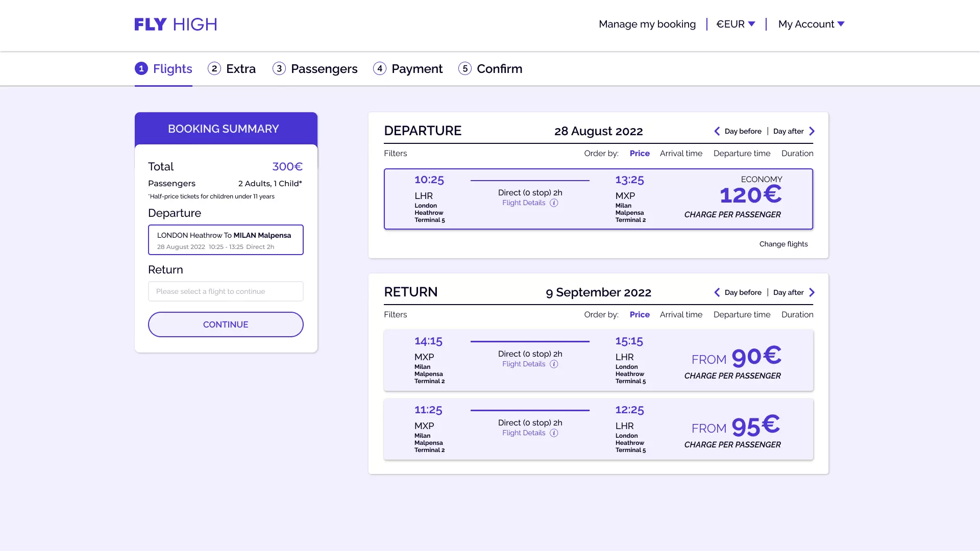Viewport: 980px width, 551px height.
Task: Click the Change flights link
Action: 783,244
